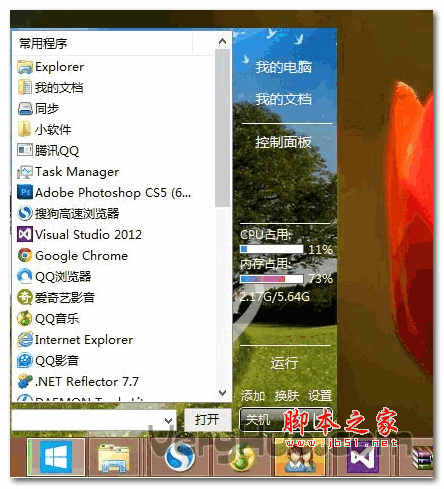
Task: Click the 我的文档 folder icon in list
Action: coord(25,88)
